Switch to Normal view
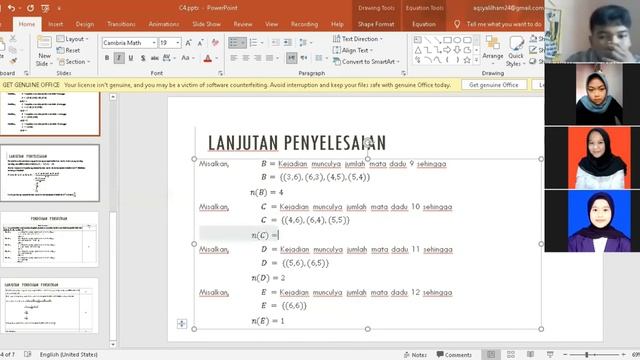Screen dimensions: 640x360 click(x=491, y=355)
